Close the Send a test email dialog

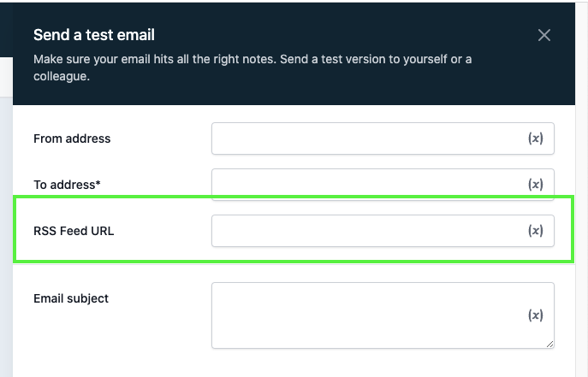pyautogui.click(x=543, y=35)
